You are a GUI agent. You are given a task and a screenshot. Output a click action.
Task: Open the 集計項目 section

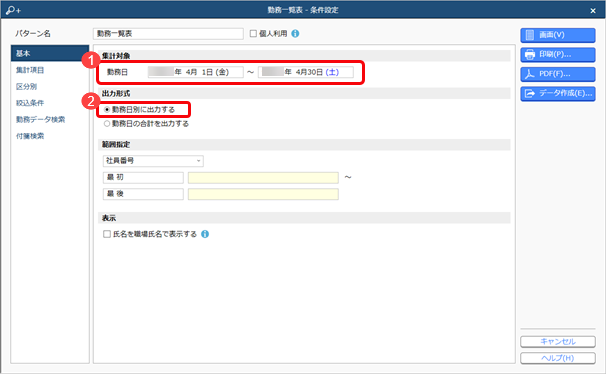point(30,70)
